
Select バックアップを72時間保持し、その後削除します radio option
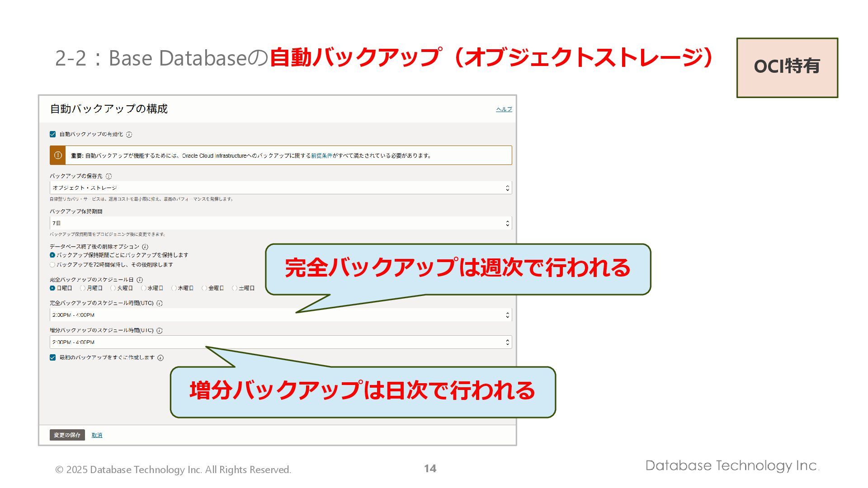(52, 265)
